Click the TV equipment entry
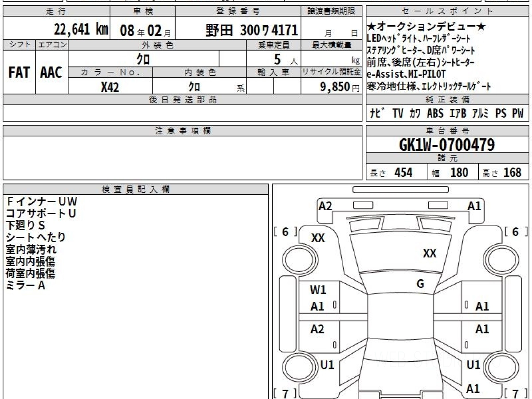 click(398, 113)
